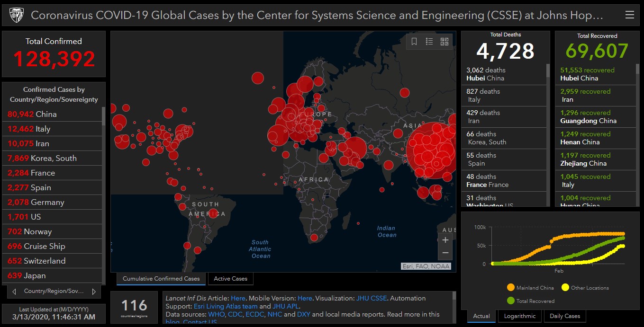Click 1,296 recovered Guangdong China entry
Viewport: 644px width, 327px height.
pos(596,117)
